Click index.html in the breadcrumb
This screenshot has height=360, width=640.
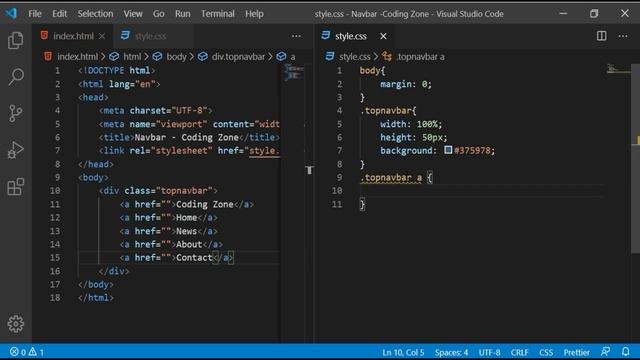[x=77, y=57]
